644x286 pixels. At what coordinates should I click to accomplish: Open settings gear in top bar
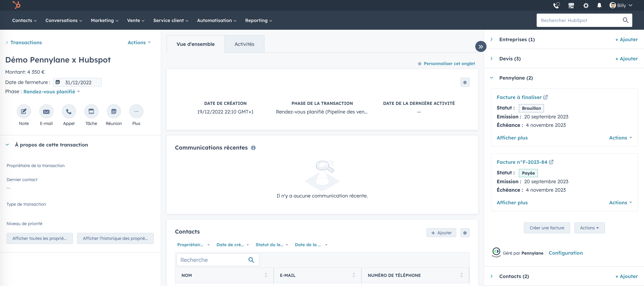586,5
